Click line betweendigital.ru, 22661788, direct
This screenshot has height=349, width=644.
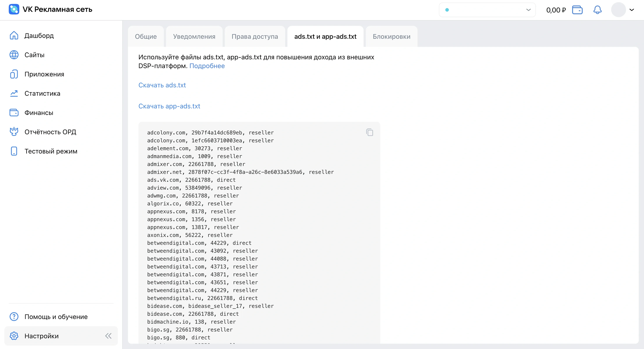203,298
